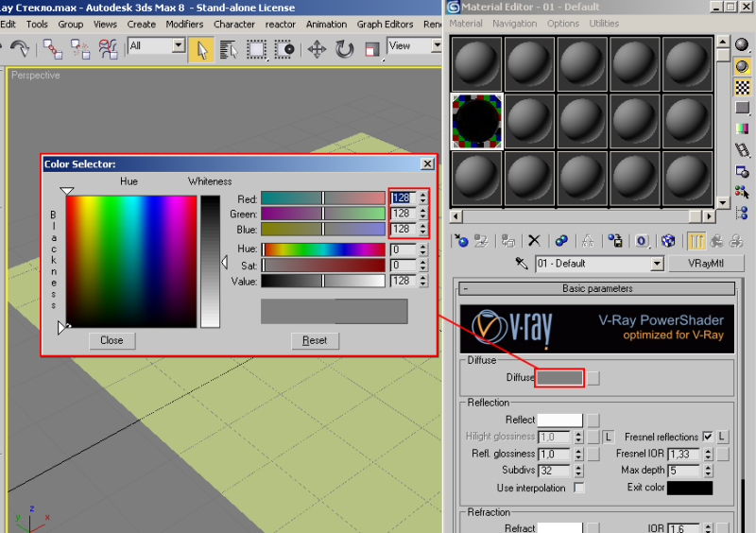Image resolution: width=756 pixels, height=533 pixels.
Task: Click the Make Preview film icon
Action: point(742,150)
